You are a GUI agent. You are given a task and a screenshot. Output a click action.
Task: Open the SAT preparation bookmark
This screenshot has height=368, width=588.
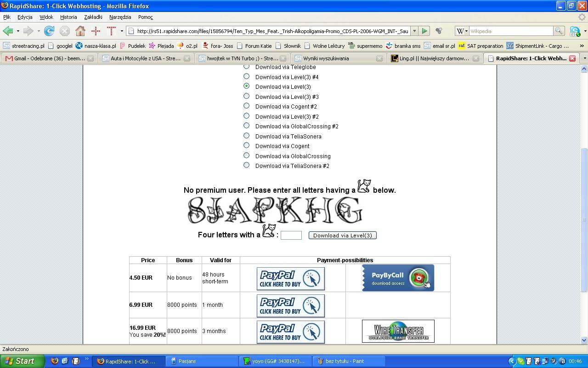click(481, 46)
